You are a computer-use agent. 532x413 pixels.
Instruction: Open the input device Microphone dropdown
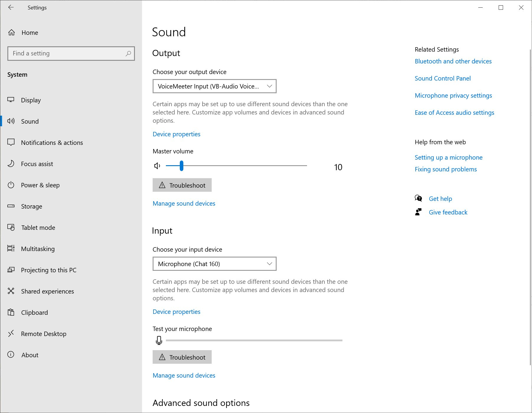215,264
